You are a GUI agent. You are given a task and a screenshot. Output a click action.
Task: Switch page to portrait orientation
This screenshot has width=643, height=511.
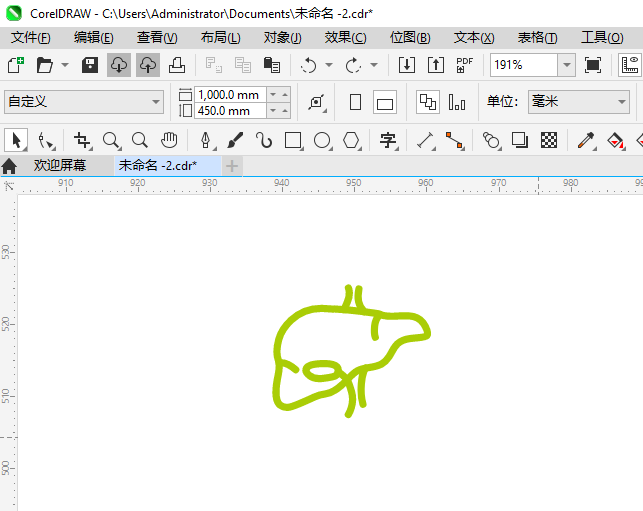coord(356,102)
